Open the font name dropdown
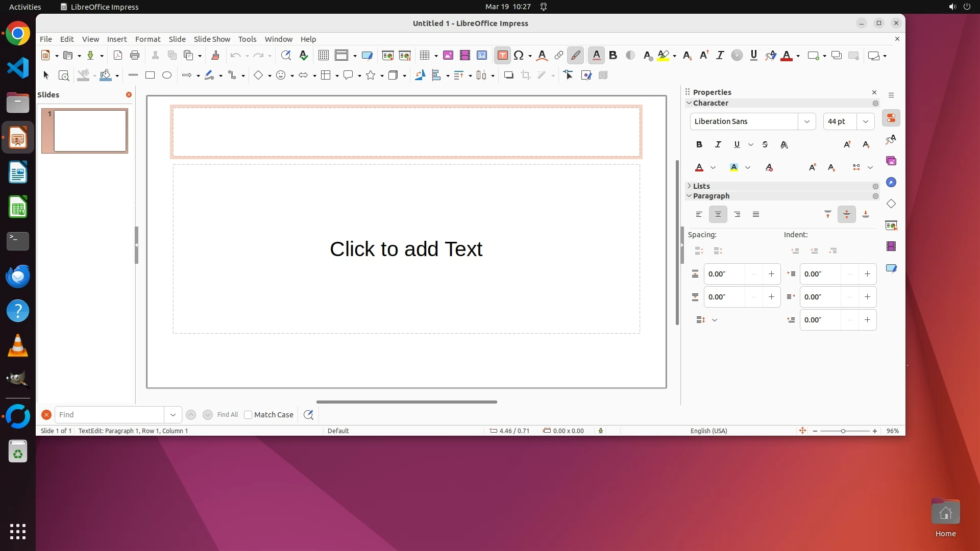This screenshot has width=980, height=551. 806,121
